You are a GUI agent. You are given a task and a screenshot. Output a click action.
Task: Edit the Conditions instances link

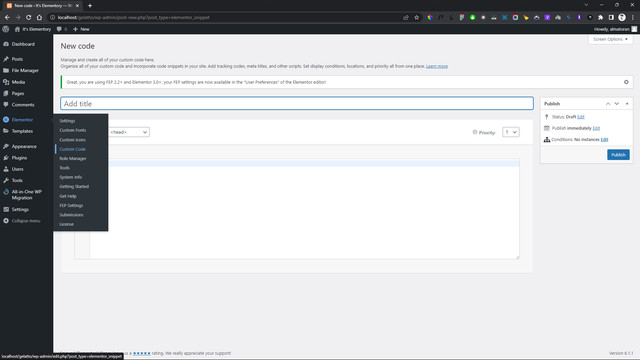(604, 140)
